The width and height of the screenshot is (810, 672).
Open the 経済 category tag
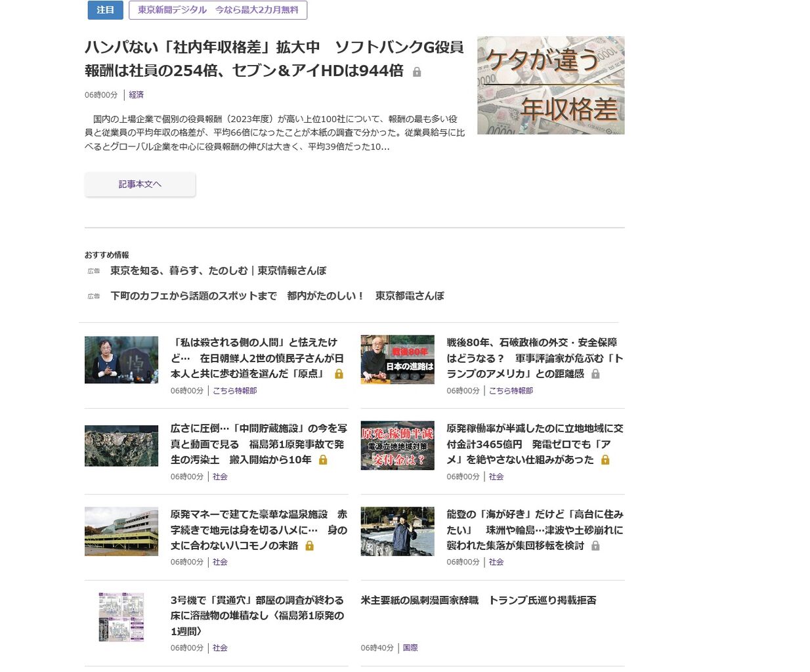(x=137, y=94)
